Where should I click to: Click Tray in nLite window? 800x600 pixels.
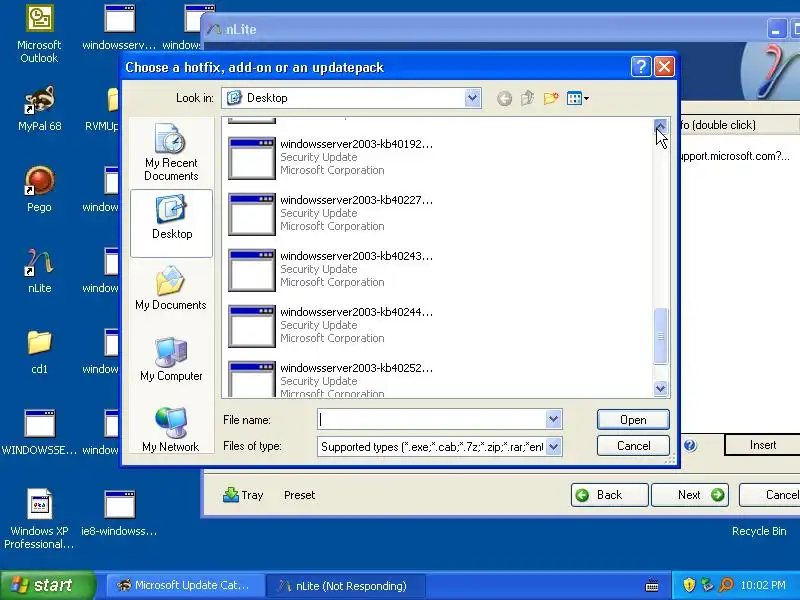(x=243, y=495)
